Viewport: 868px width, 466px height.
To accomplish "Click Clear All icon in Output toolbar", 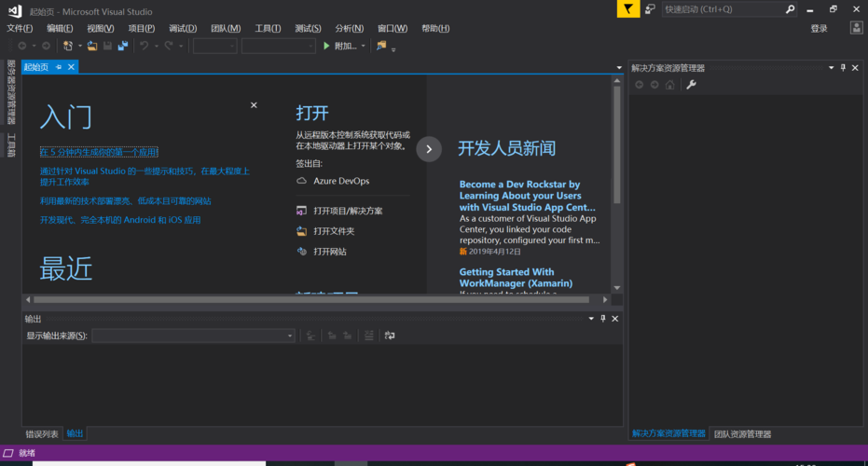I will (368, 336).
